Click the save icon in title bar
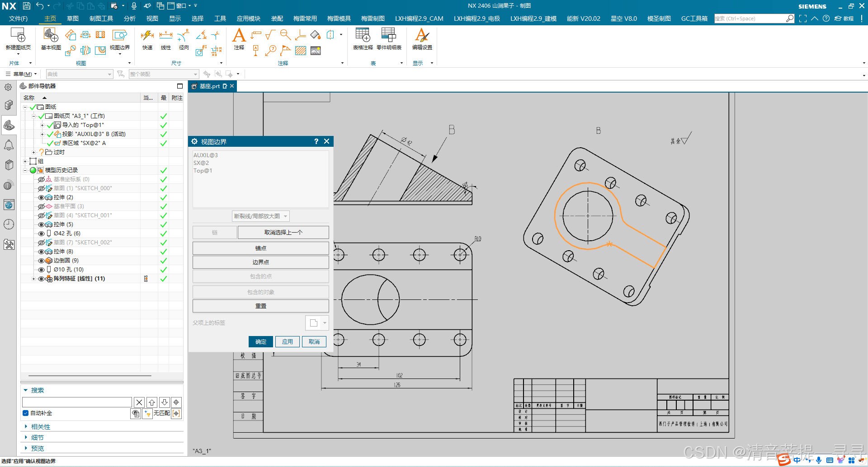 click(x=27, y=6)
